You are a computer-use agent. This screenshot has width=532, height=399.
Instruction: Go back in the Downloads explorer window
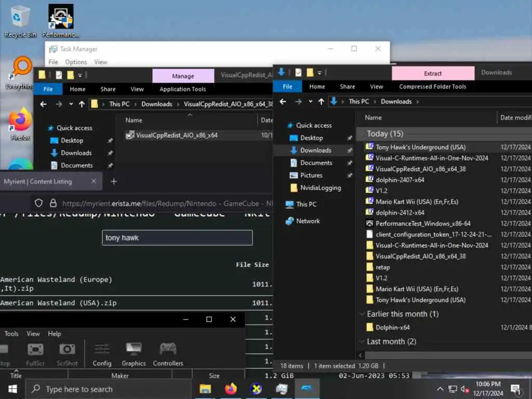click(283, 101)
